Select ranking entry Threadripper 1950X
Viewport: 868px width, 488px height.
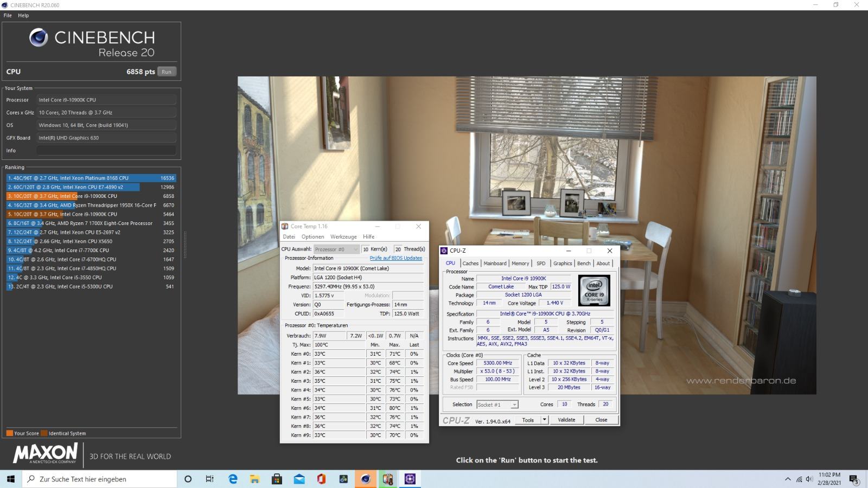(91, 205)
